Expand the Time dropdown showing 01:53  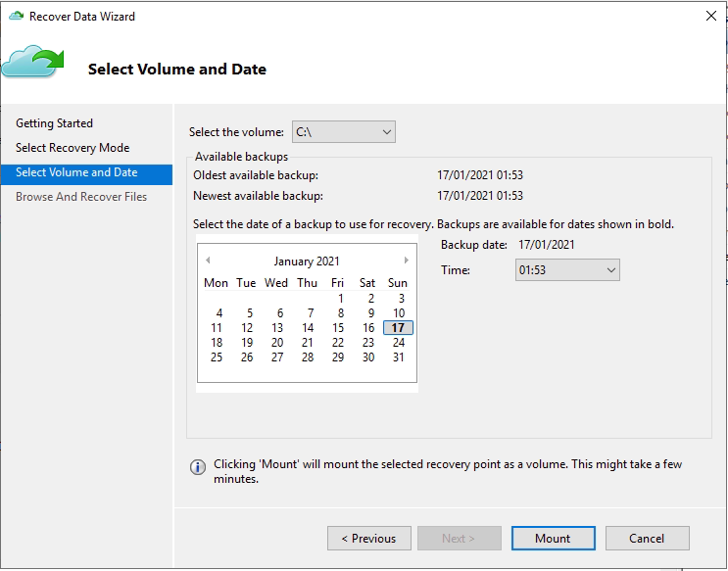tap(567, 270)
